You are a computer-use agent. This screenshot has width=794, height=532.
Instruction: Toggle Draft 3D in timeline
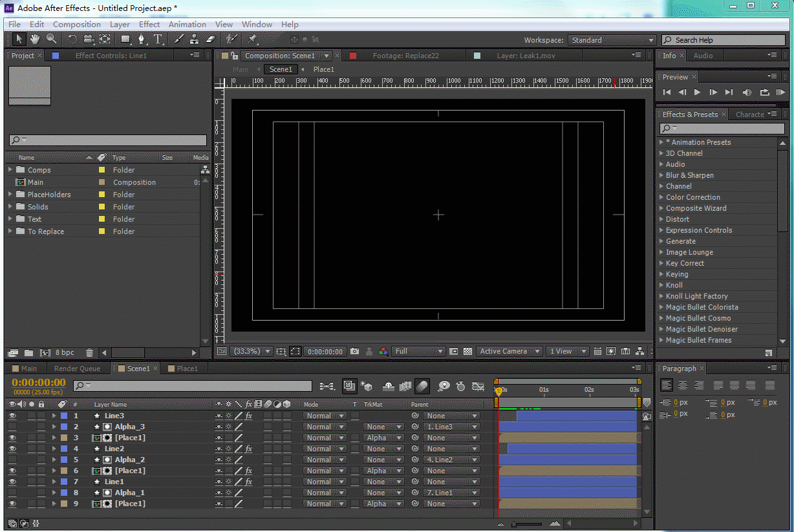pos(367,386)
